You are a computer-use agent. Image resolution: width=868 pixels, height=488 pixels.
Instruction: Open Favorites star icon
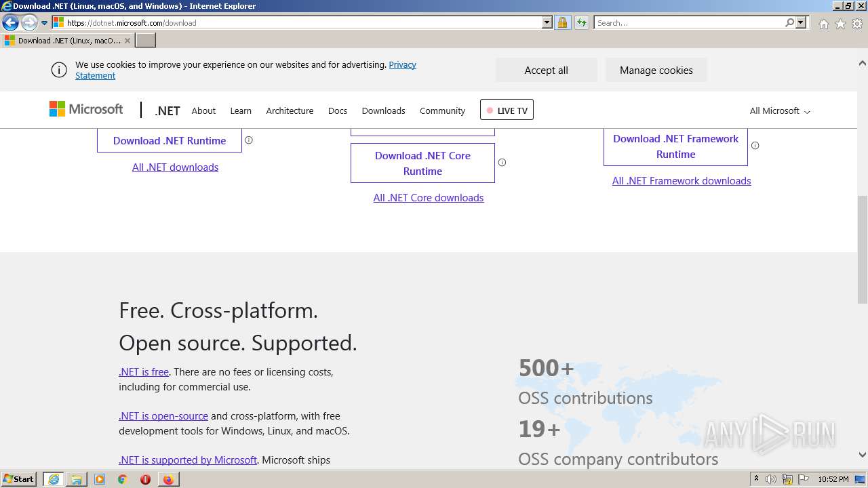(840, 24)
